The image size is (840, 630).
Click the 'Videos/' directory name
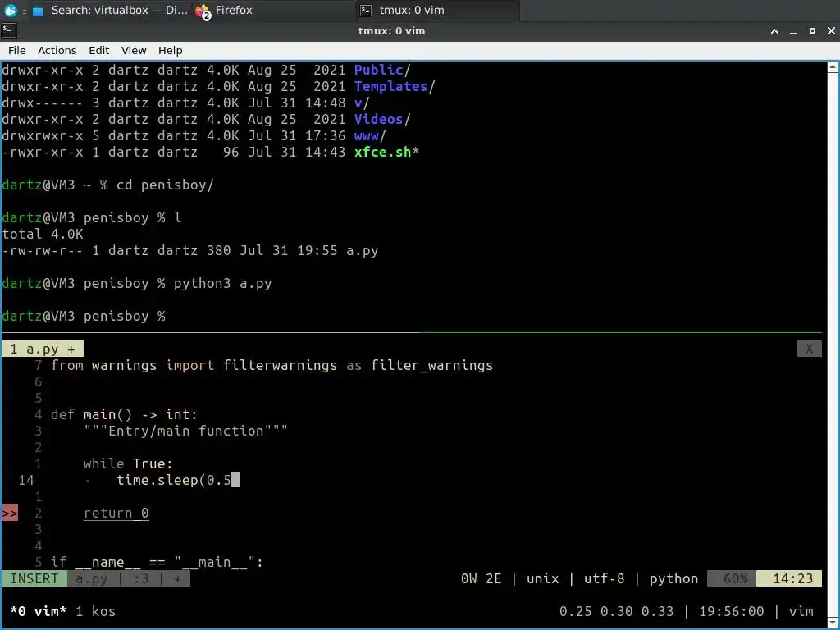point(382,119)
